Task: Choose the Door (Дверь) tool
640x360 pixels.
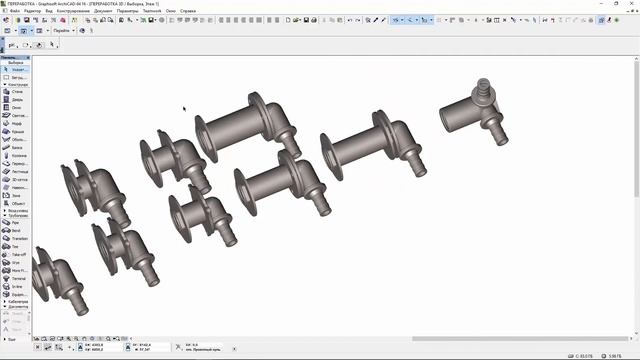Action: (x=15, y=100)
